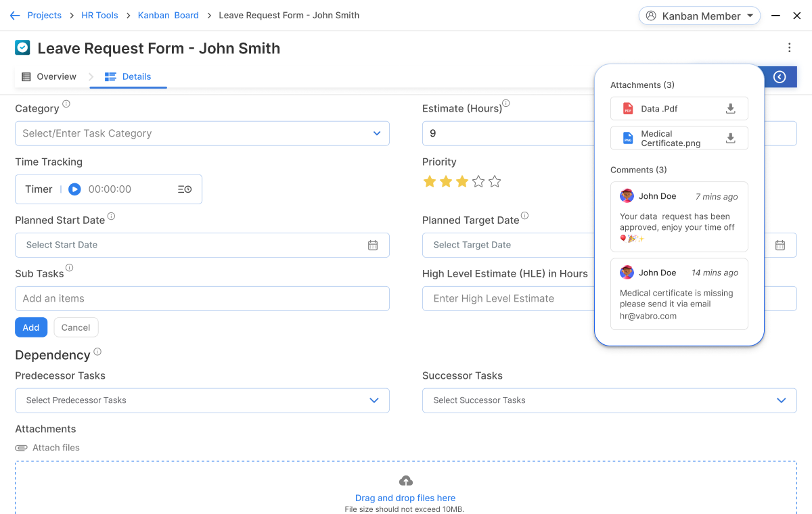Open the time log history icon
Screen dimensions: 812x514
tap(184, 189)
